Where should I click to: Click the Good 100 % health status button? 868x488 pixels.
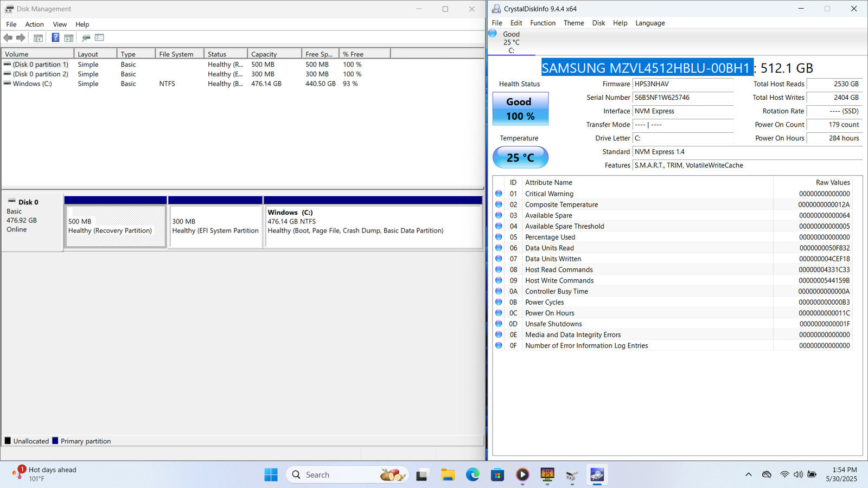pyautogui.click(x=520, y=108)
